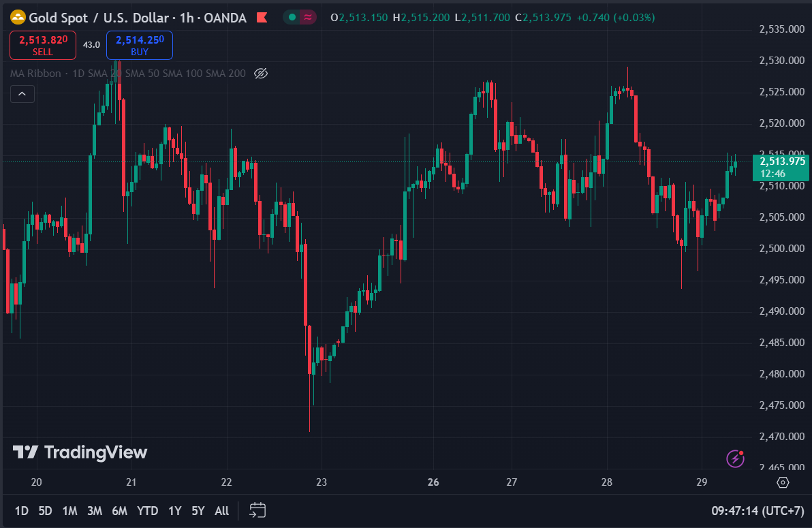Switch to the 5Y range
The width and height of the screenshot is (812, 528).
(x=198, y=511)
